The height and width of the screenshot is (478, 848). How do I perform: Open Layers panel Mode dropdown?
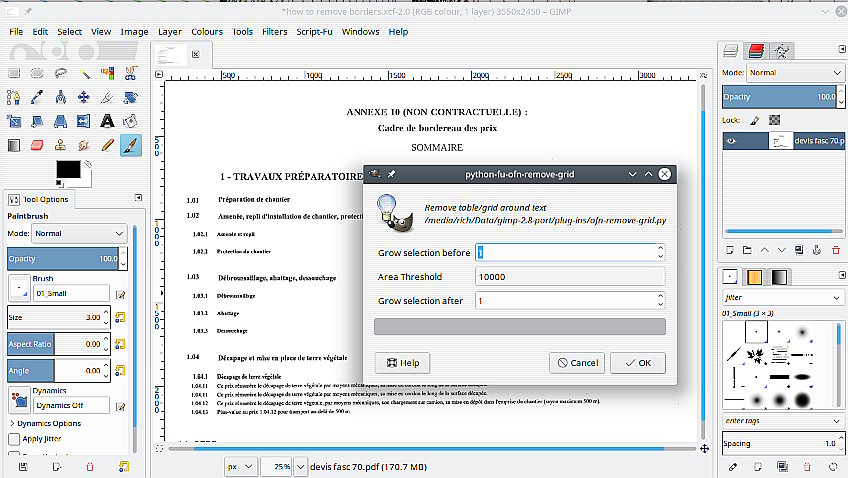click(x=794, y=72)
